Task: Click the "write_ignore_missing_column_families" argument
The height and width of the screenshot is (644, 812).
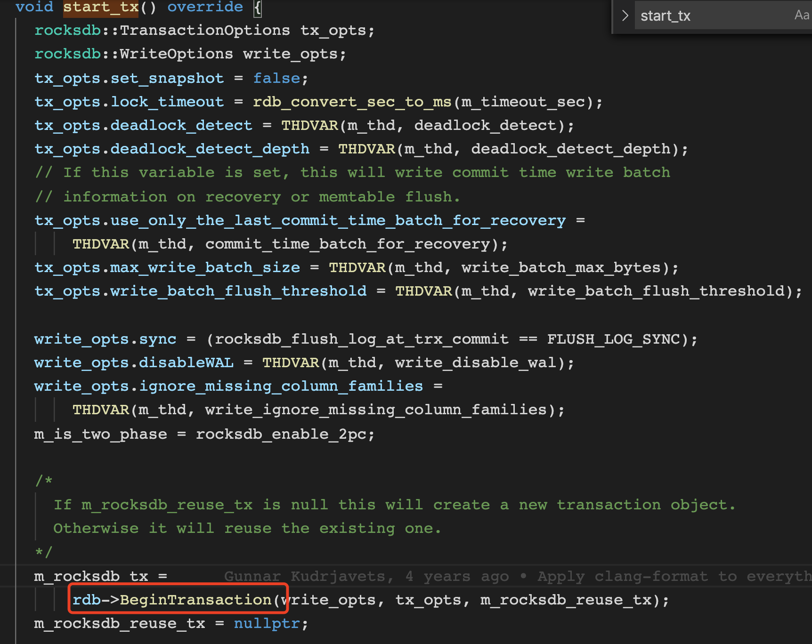Action: coord(376,410)
